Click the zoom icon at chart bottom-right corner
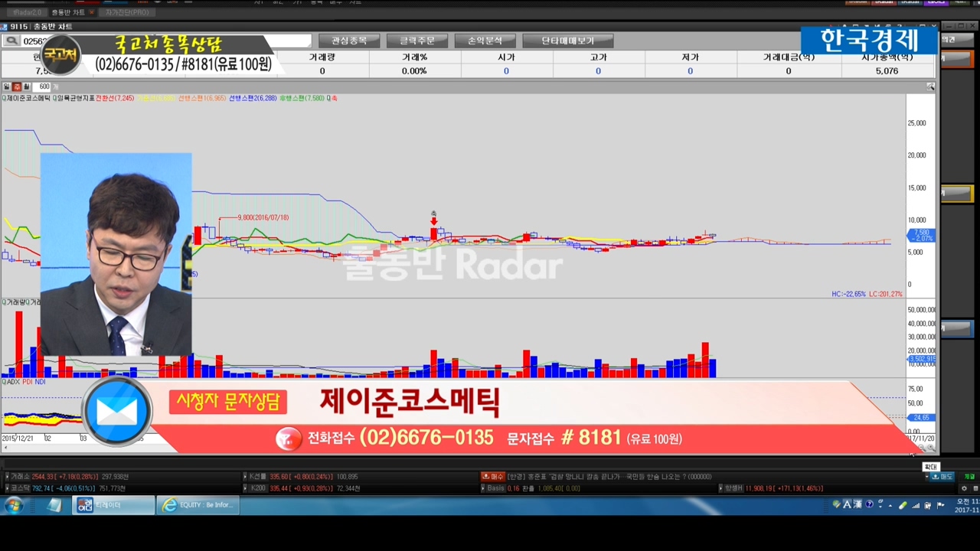The width and height of the screenshot is (980, 551). [931, 448]
